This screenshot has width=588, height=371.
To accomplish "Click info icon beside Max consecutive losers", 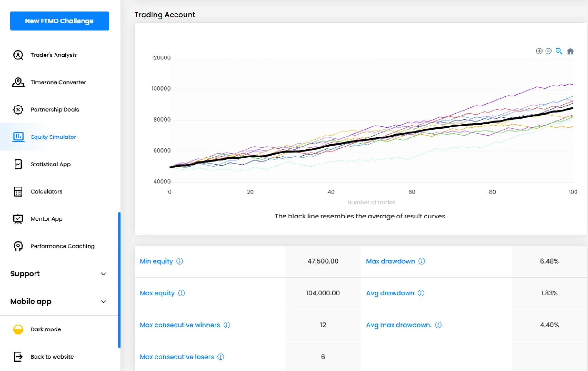I will [x=221, y=357].
